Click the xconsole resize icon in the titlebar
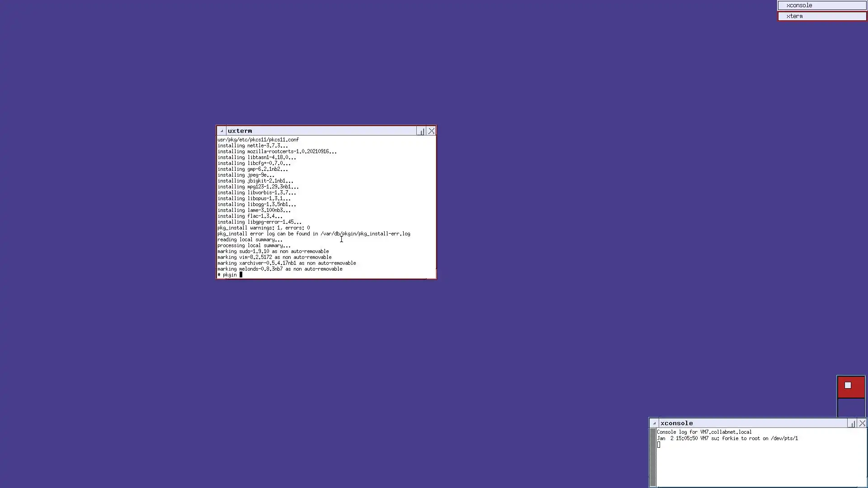 tap(852, 423)
